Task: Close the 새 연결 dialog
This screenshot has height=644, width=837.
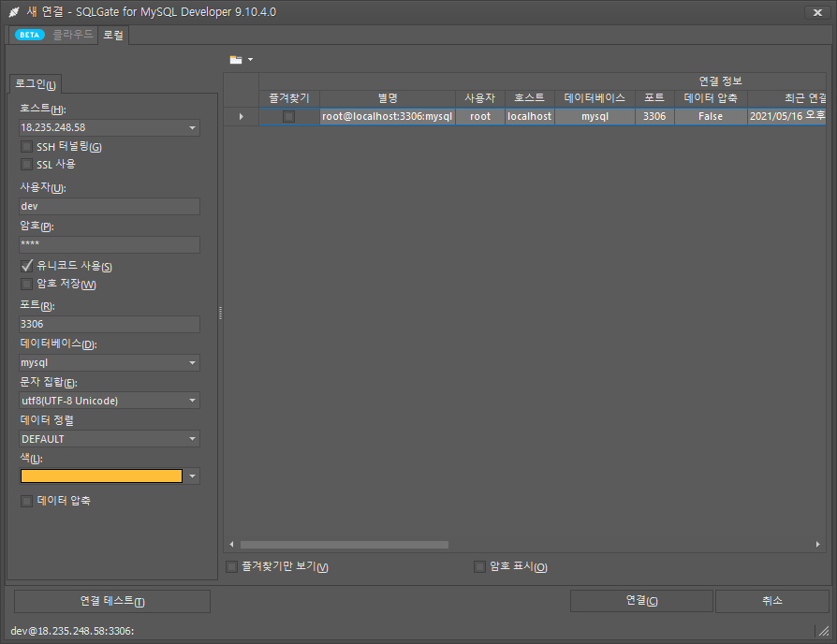Action: pyautogui.click(x=817, y=12)
